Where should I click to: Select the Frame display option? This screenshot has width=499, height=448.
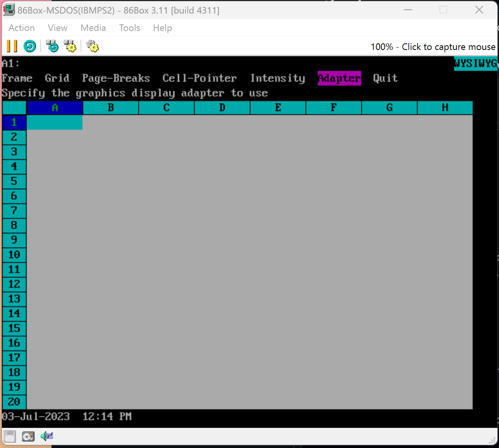pyautogui.click(x=17, y=78)
